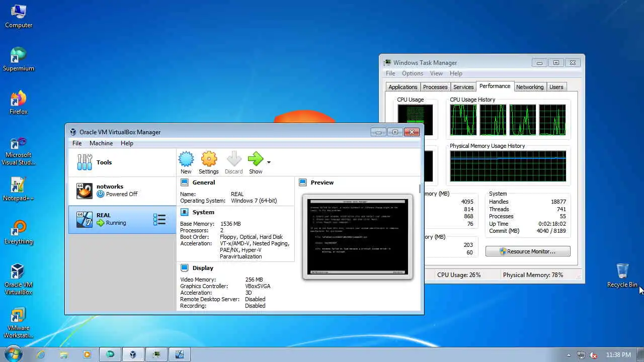
Task: Open File menu in Task Manager
Action: click(x=390, y=73)
